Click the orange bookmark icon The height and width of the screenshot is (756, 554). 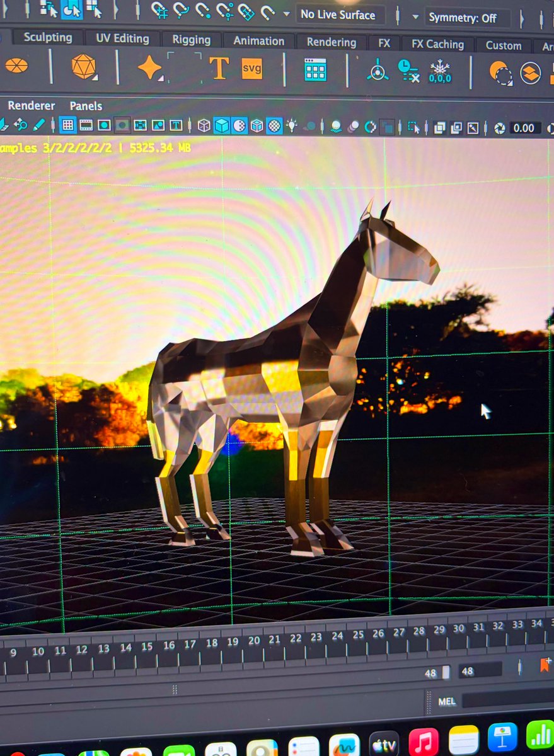[545, 665]
